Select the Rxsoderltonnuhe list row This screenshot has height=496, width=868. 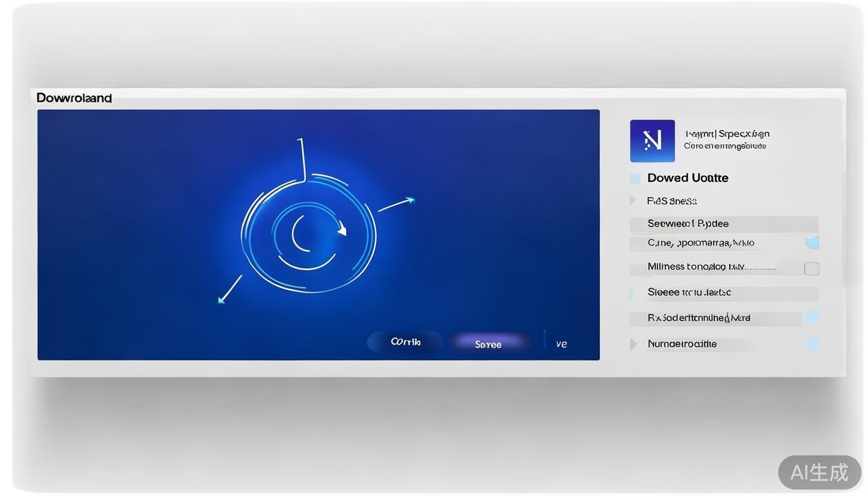pyautogui.click(x=717, y=318)
